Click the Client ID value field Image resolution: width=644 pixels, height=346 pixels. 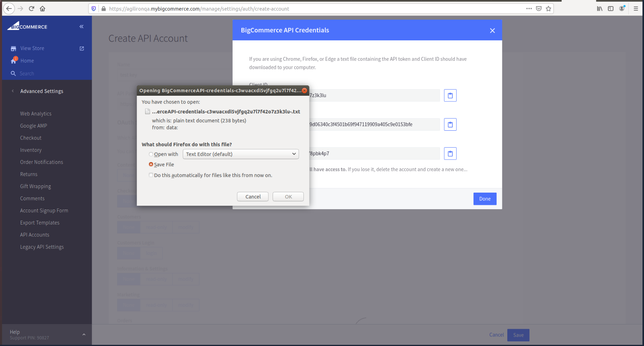[374, 95]
